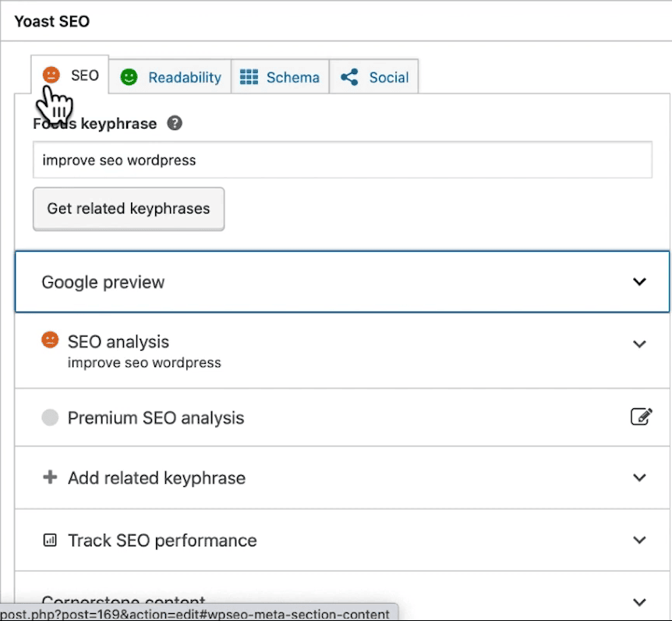Screen dimensions: 672x621
Task: Click the focus keyphrase input field
Action: (x=342, y=160)
